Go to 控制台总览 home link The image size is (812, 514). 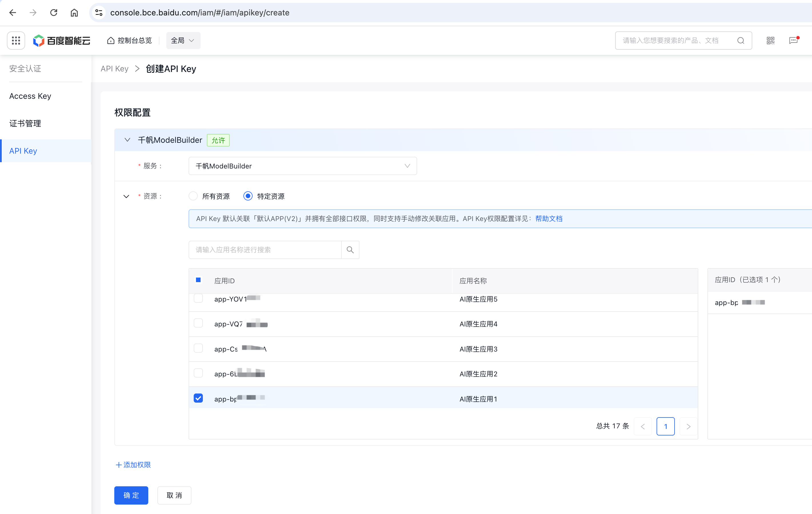point(129,41)
